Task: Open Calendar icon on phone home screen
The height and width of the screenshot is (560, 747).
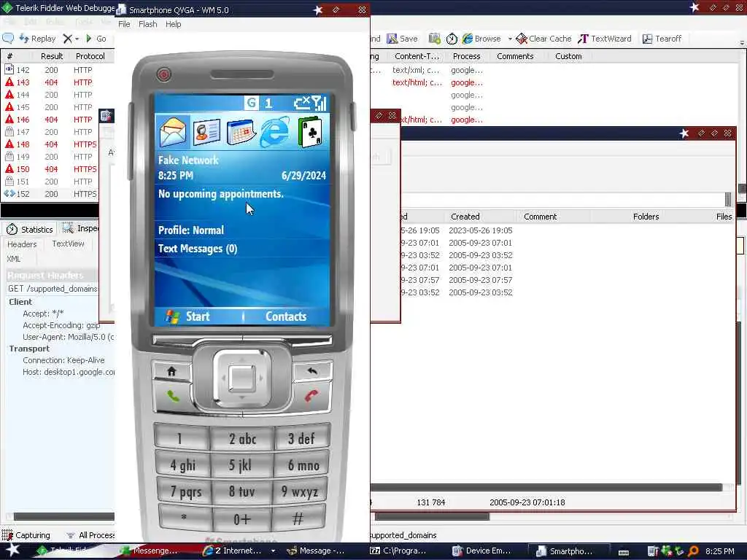Action: click(x=241, y=132)
